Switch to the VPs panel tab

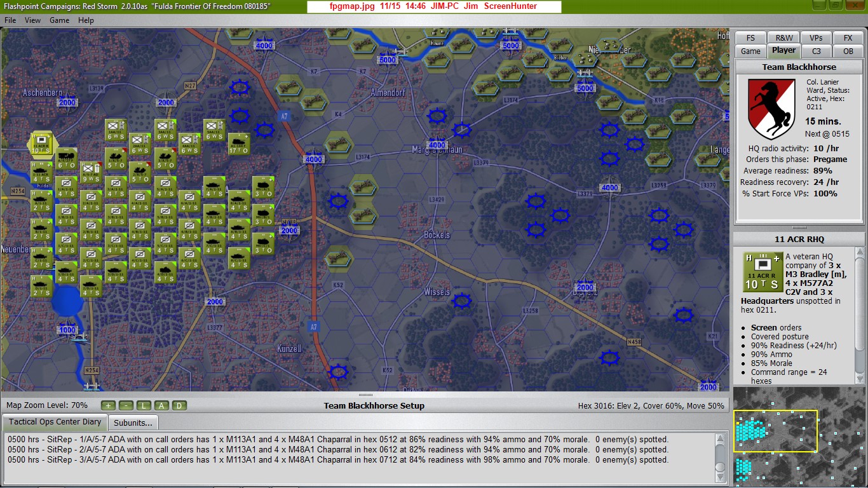816,37
